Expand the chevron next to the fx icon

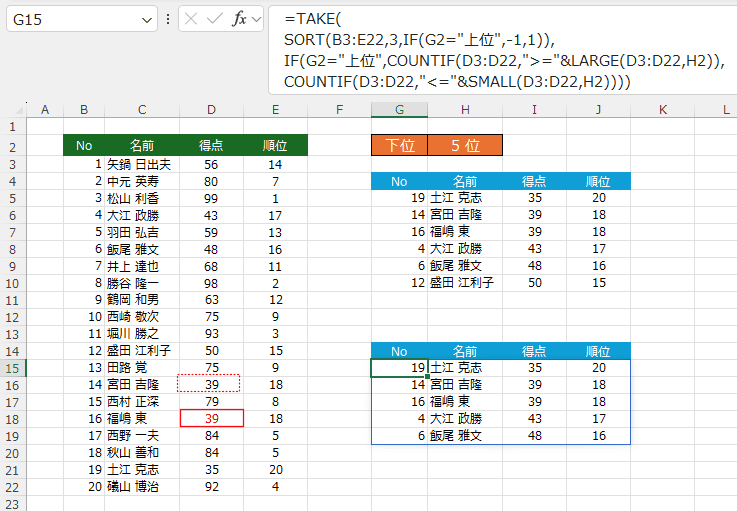(x=257, y=18)
